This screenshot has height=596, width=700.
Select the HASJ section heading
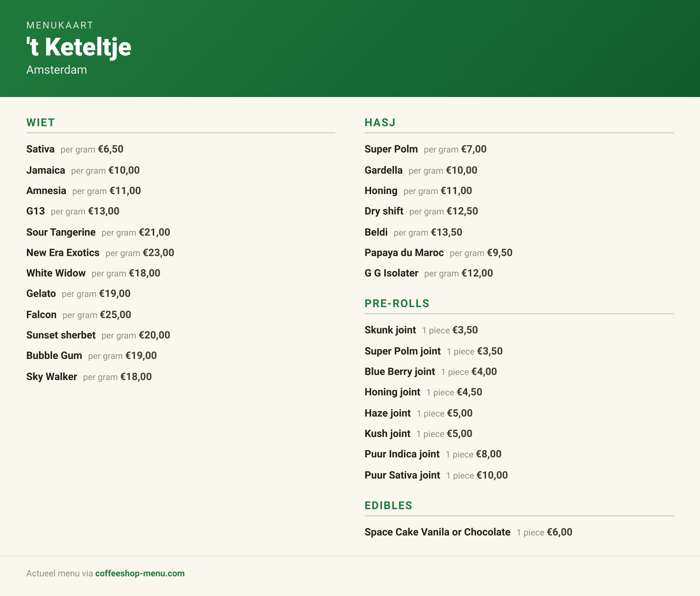click(x=380, y=123)
